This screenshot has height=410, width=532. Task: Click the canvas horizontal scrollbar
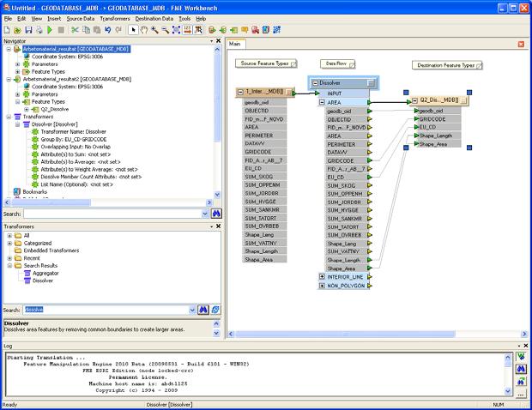(x=346, y=334)
